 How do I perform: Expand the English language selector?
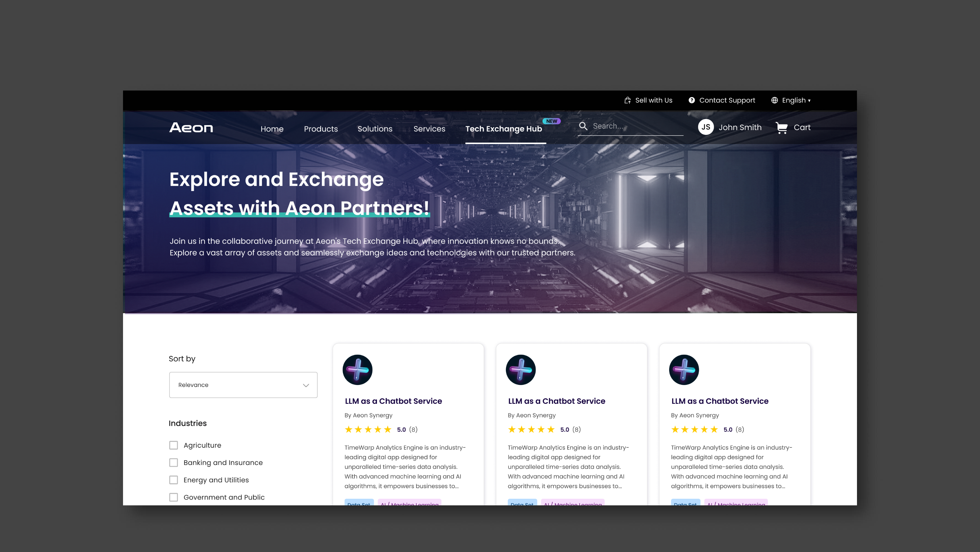coord(796,100)
